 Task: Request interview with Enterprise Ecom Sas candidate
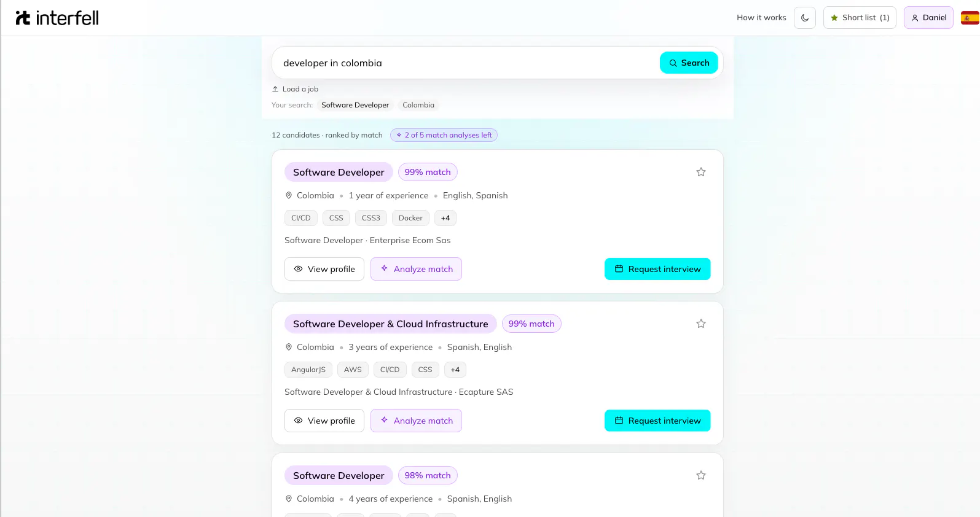[657, 269]
